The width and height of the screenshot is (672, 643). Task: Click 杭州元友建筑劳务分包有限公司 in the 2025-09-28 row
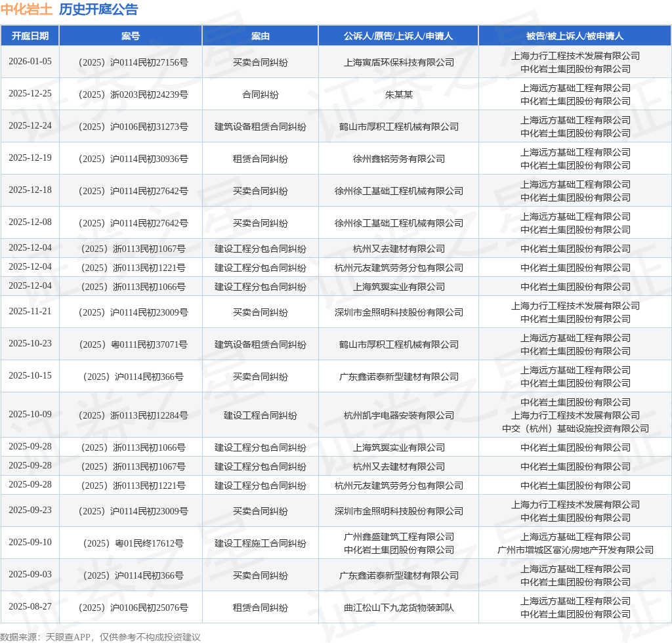(x=398, y=486)
